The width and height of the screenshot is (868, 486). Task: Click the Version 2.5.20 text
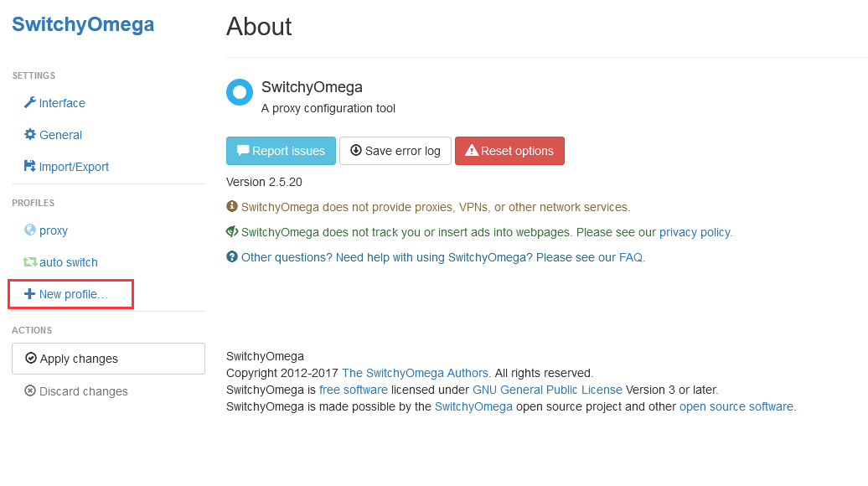click(x=264, y=182)
